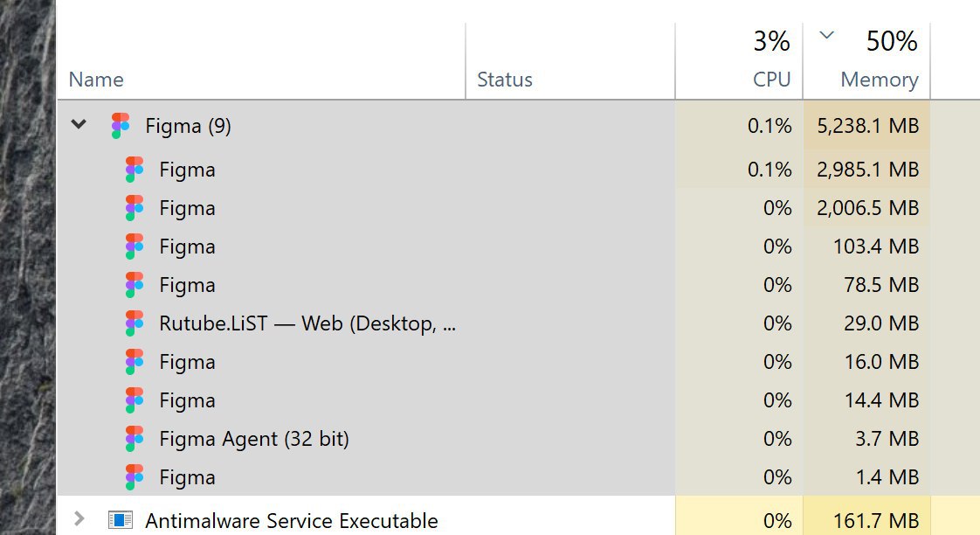Click the Rutube.LiST process Figma icon
980x535 pixels.
click(x=135, y=323)
